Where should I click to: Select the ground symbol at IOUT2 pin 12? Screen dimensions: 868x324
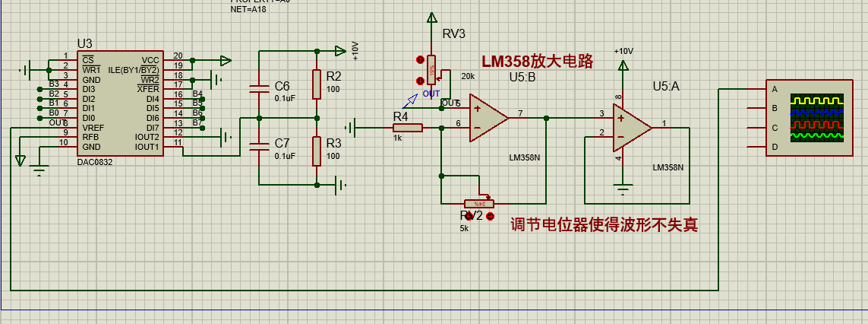click(226, 135)
